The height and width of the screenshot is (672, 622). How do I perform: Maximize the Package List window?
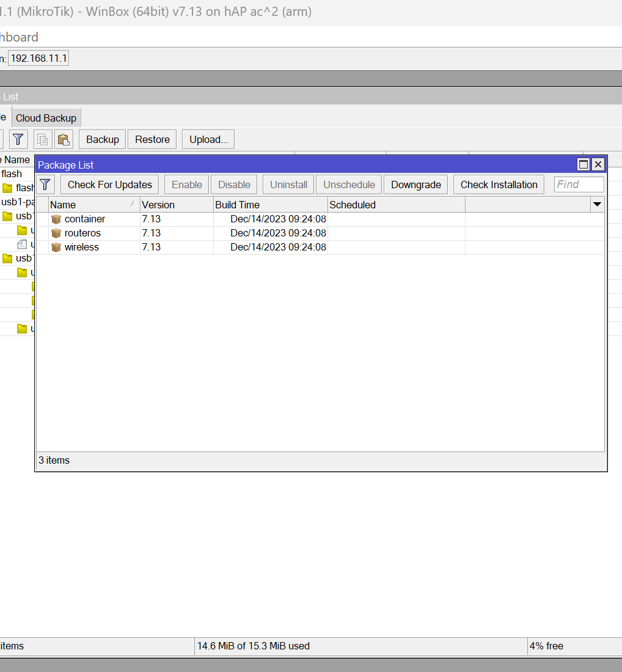(584, 164)
